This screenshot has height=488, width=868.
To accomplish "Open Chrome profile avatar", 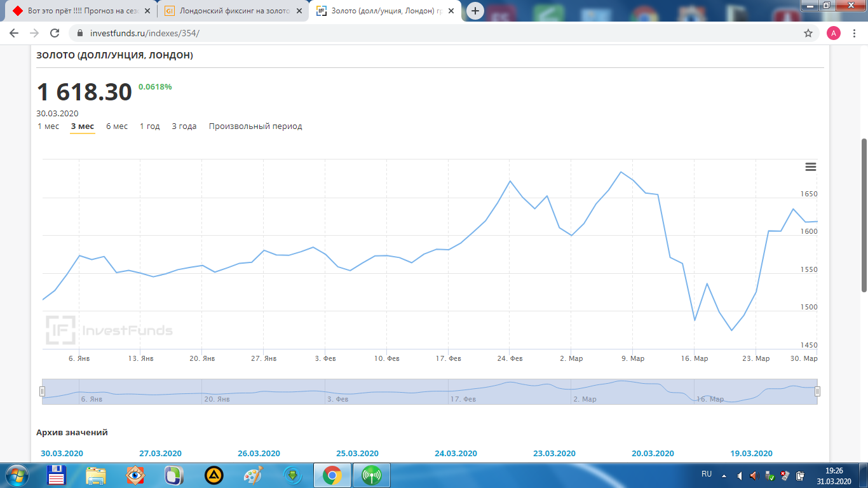I will [x=833, y=33].
